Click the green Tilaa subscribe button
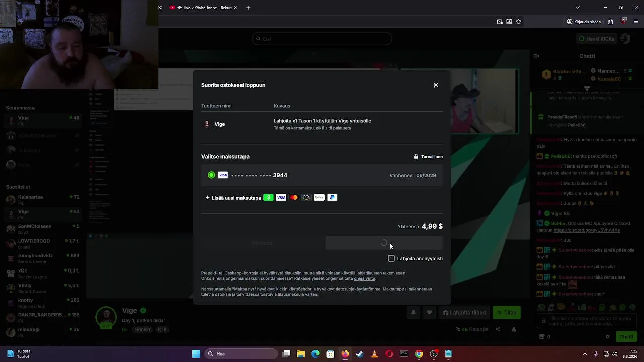This screenshot has height=362, width=644. (507, 313)
